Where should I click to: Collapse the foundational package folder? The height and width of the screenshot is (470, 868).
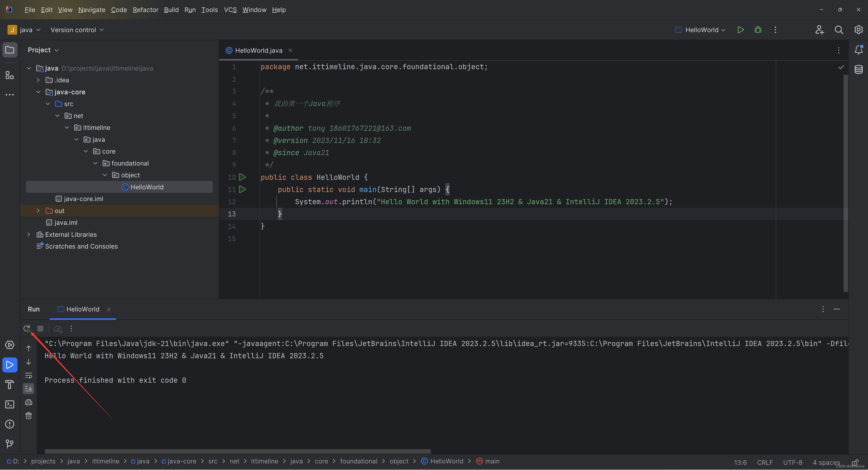tap(94, 163)
